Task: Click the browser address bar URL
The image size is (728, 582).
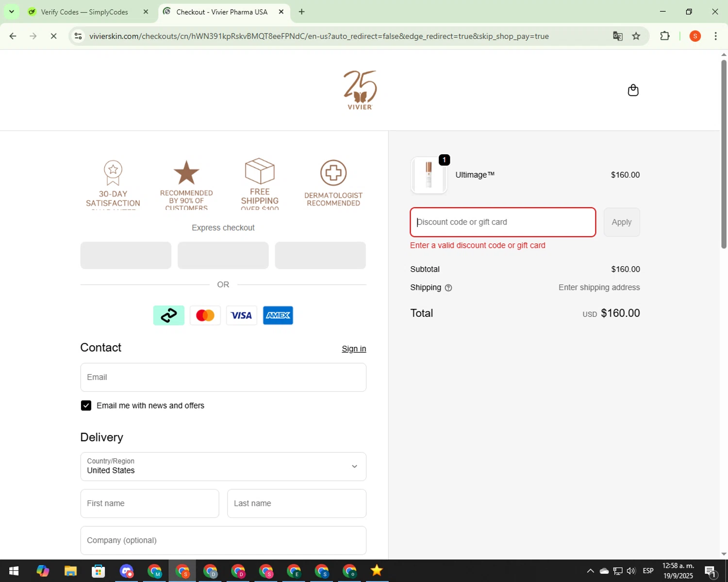Action: [x=319, y=36]
